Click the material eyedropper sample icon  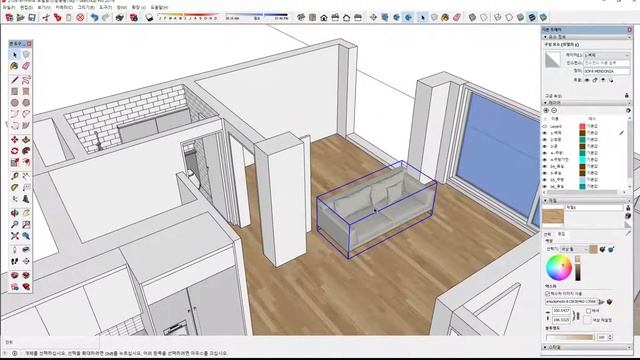tap(628, 233)
